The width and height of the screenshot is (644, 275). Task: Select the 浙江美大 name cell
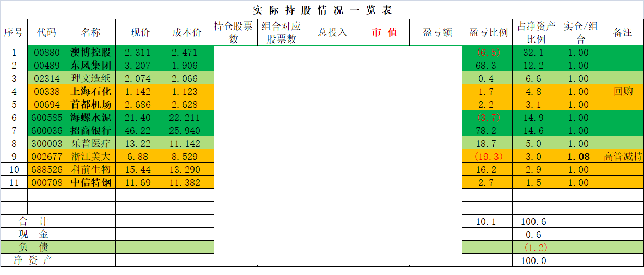pos(91,156)
